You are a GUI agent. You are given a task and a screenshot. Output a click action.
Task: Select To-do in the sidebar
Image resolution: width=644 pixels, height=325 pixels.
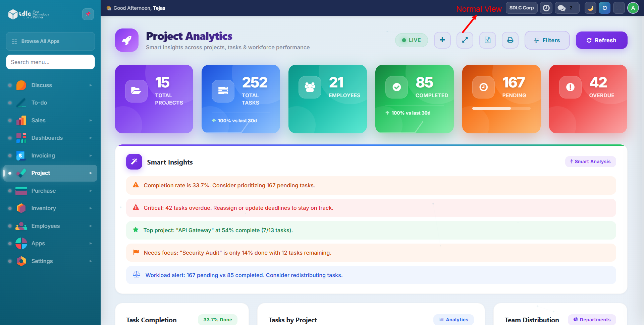pos(39,103)
